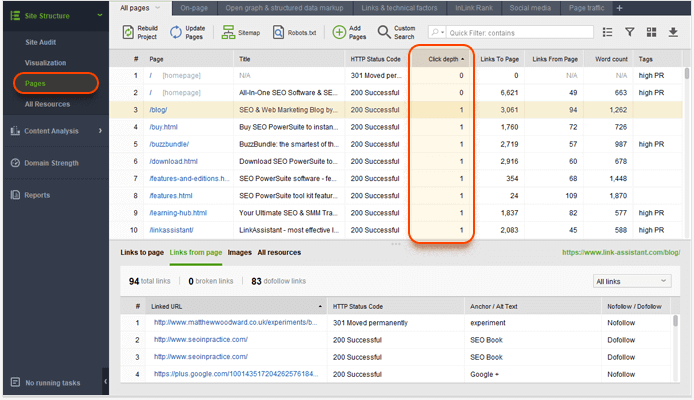Click the Reports document icon
This screenshot has width=694, height=400.
15,195
